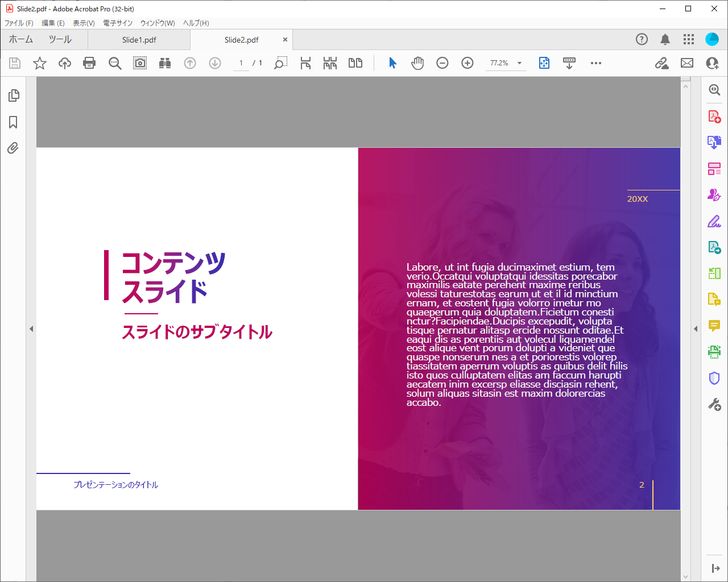This screenshot has height=582, width=728.
Task: Open the 表示(V) menu
Action: (x=84, y=23)
